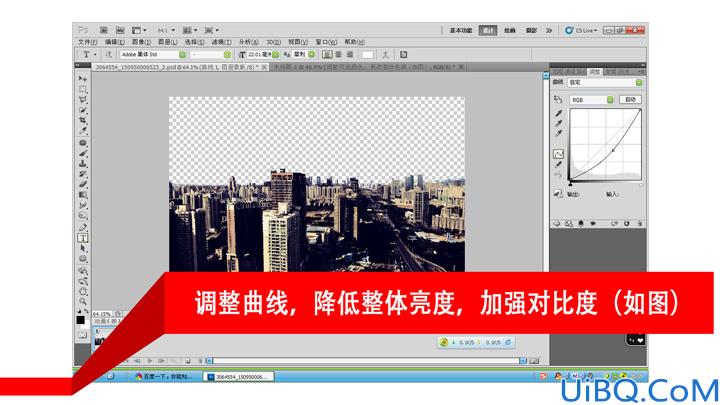Select the Hand tool
This screenshot has width=720, height=405.
tap(83, 291)
